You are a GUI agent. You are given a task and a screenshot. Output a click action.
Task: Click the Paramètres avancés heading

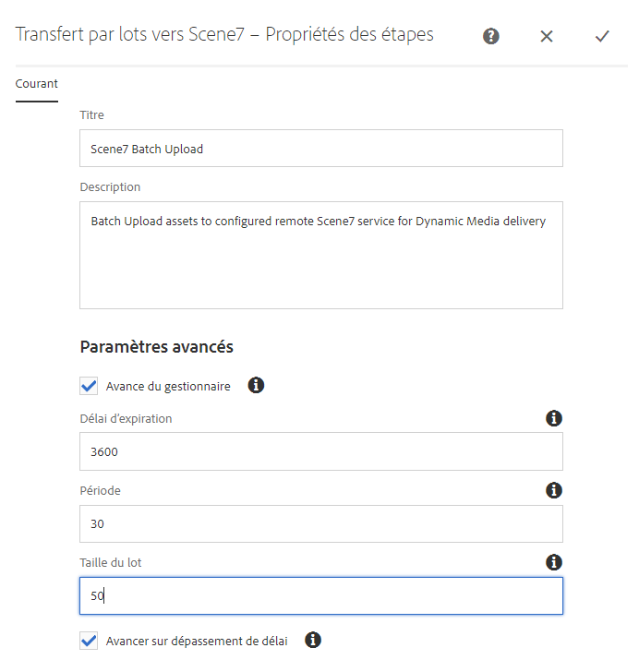[157, 347]
